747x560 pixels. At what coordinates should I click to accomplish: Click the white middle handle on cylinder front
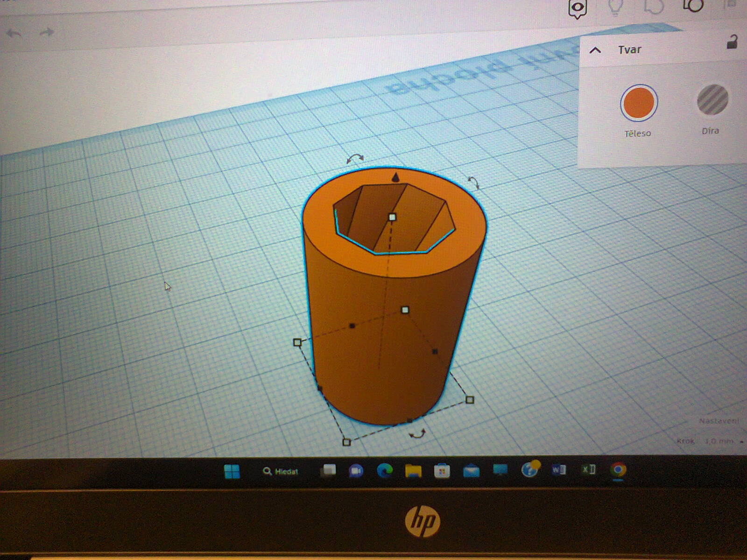[405, 310]
